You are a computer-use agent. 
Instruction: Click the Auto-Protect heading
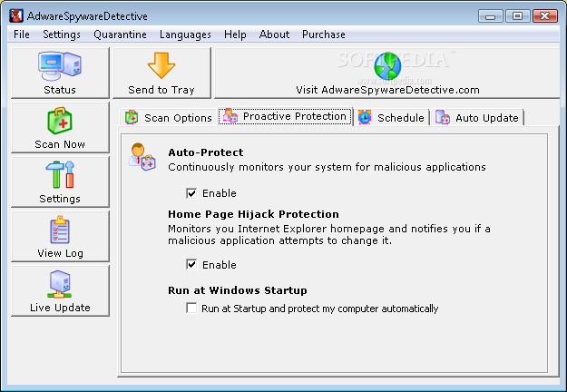point(206,152)
